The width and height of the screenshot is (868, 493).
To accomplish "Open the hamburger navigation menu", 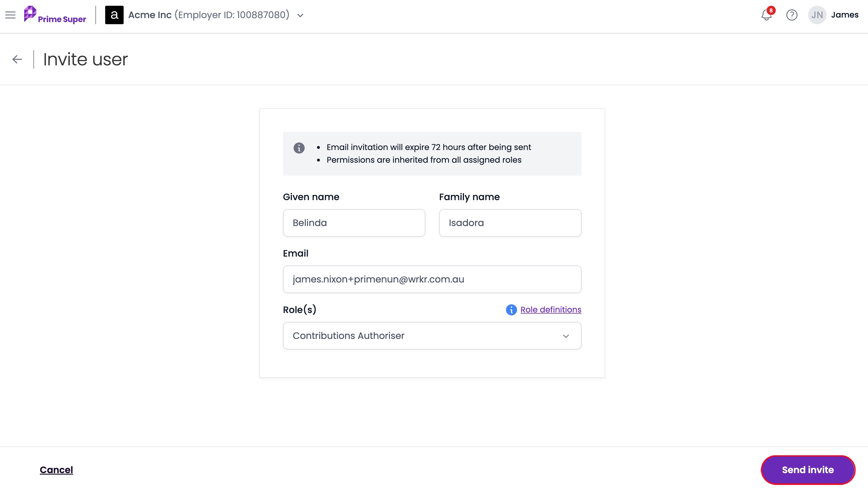I will 10,15.
